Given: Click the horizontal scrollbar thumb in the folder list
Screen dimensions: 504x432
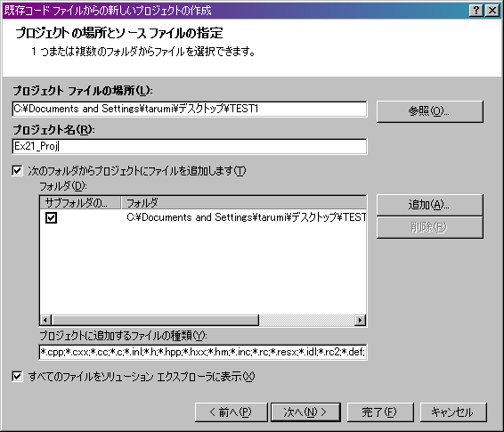Looking at the screenshot, I should [x=156, y=320].
